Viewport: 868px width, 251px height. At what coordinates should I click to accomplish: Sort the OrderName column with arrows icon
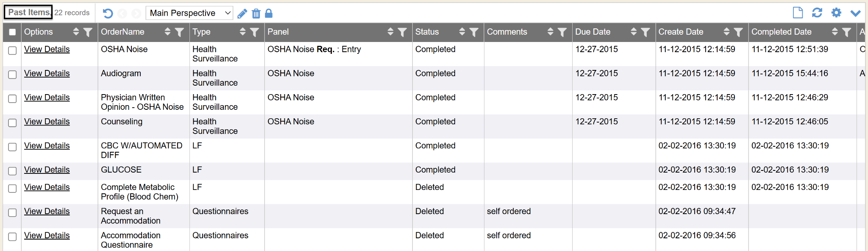tap(167, 32)
